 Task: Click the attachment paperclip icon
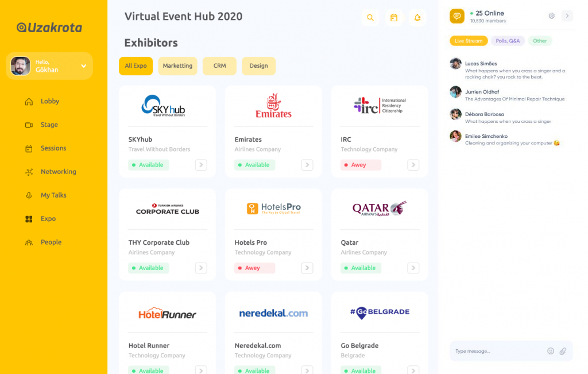[x=563, y=351]
